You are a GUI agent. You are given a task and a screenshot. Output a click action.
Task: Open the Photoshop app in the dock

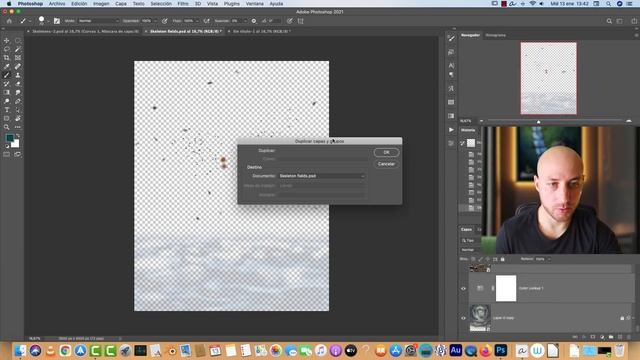(500, 350)
